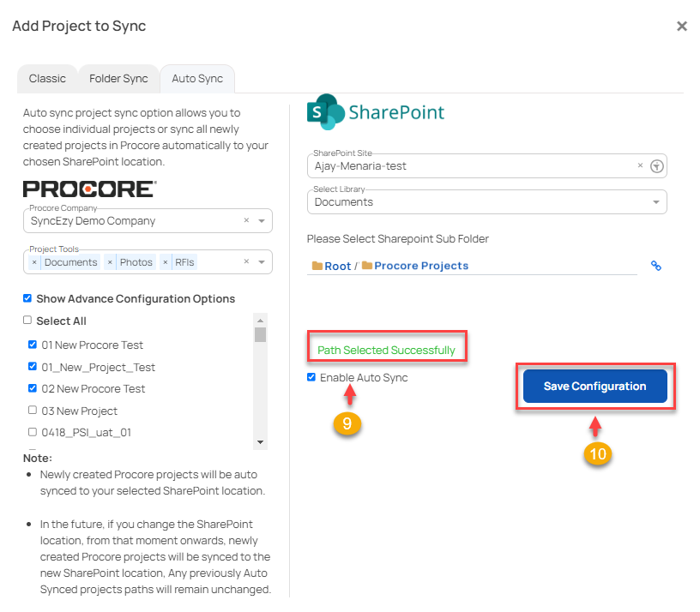The image size is (700, 612).
Task: Check the 03 New Project checkbox
Action: [x=32, y=411]
